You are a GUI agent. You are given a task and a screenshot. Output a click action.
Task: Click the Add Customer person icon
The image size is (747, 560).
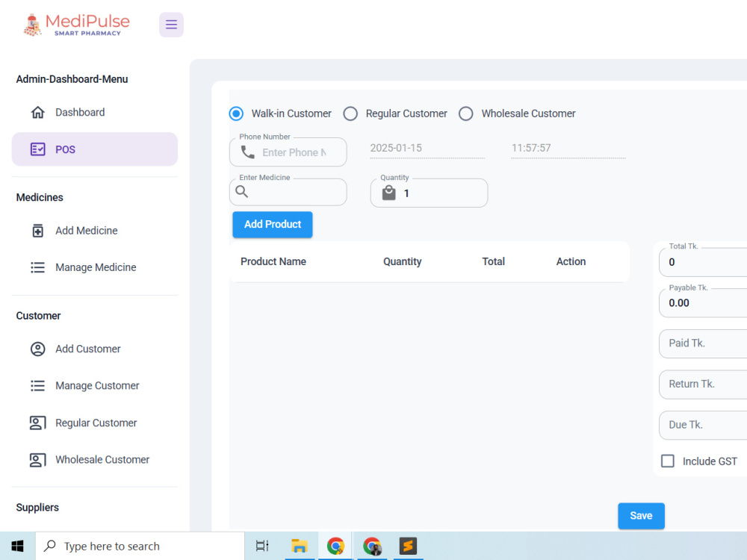[x=37, y=349]
